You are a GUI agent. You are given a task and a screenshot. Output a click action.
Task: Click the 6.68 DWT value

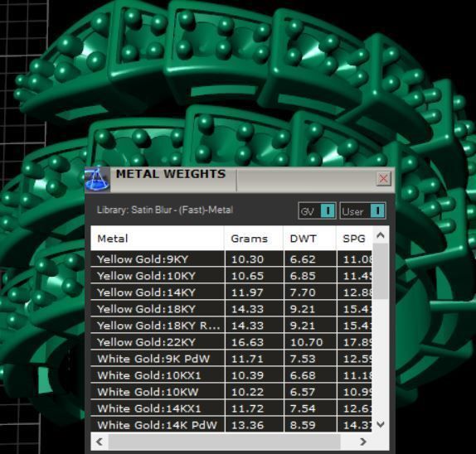coord(303,375)
